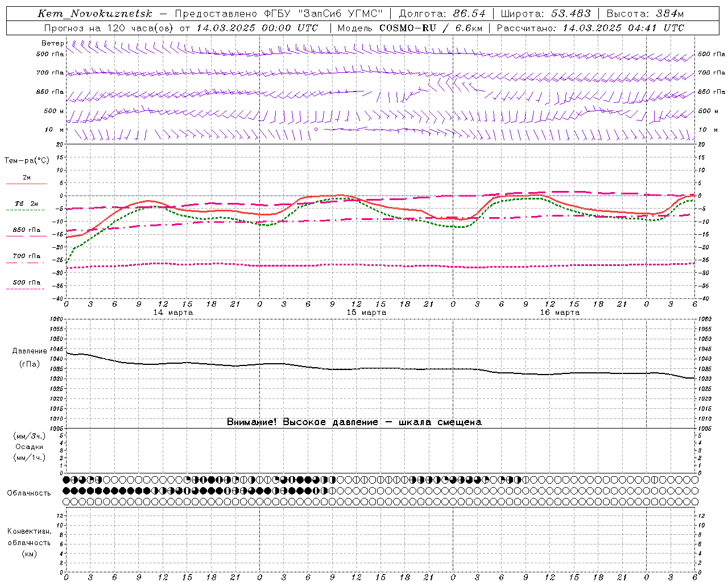Click the '16 марта' date label

[560, 313]
